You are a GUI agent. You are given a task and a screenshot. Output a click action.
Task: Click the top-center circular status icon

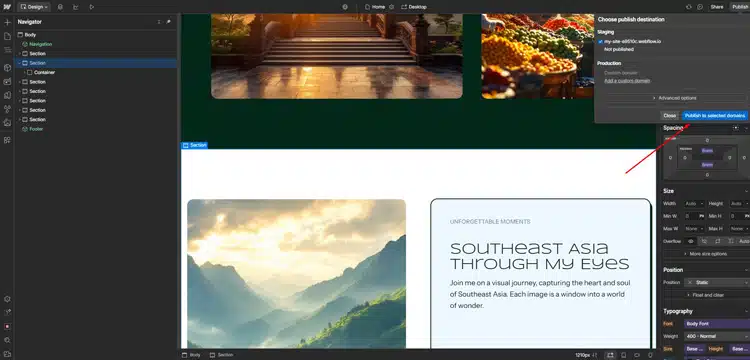pos(345,7)
